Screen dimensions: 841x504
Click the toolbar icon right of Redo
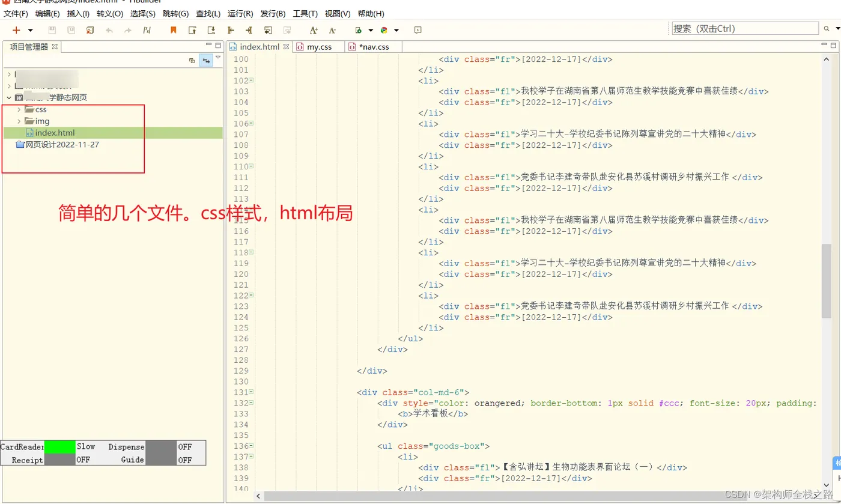point(147,30)
